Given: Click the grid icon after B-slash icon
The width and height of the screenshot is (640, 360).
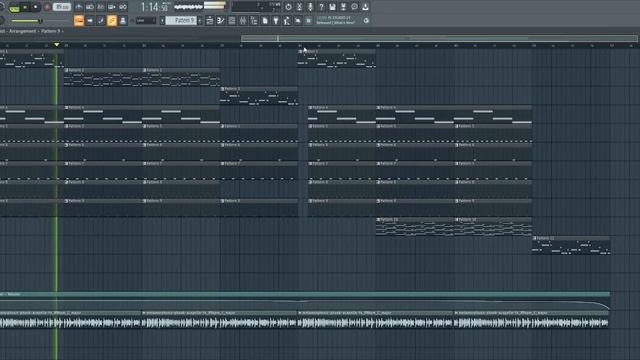Looking at the screenshot, I should [232, 20].
